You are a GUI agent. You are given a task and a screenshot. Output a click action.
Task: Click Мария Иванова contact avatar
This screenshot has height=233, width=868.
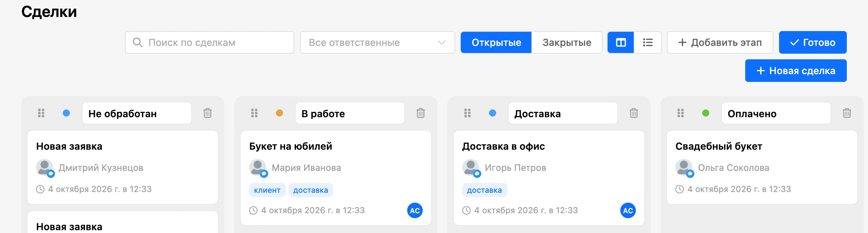pyautogui.click(x=258, y=168)
